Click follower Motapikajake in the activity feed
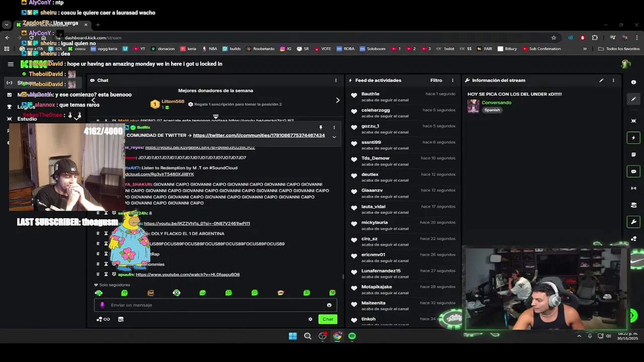This screenshot has width=644, height=362. [376, 287]
